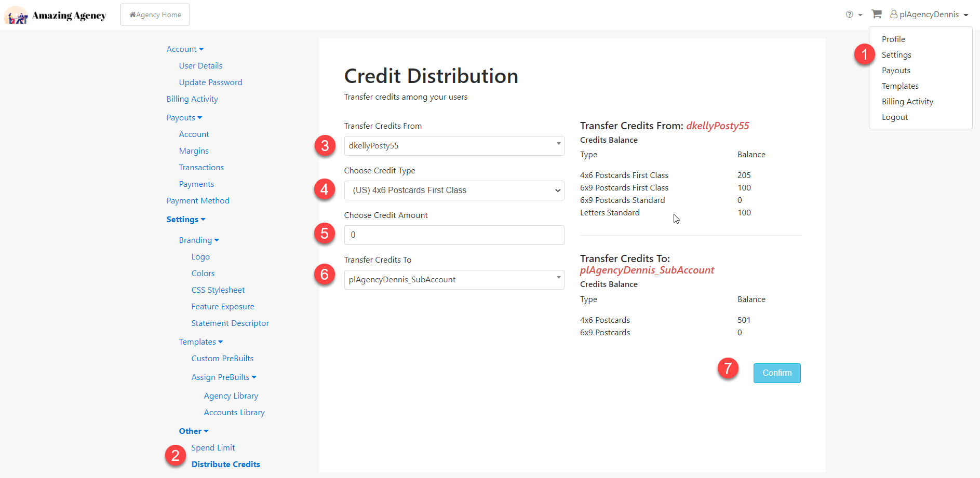Open Billing Activity in the sidebar
Screen dimensions: 980x478
point(192,99)
